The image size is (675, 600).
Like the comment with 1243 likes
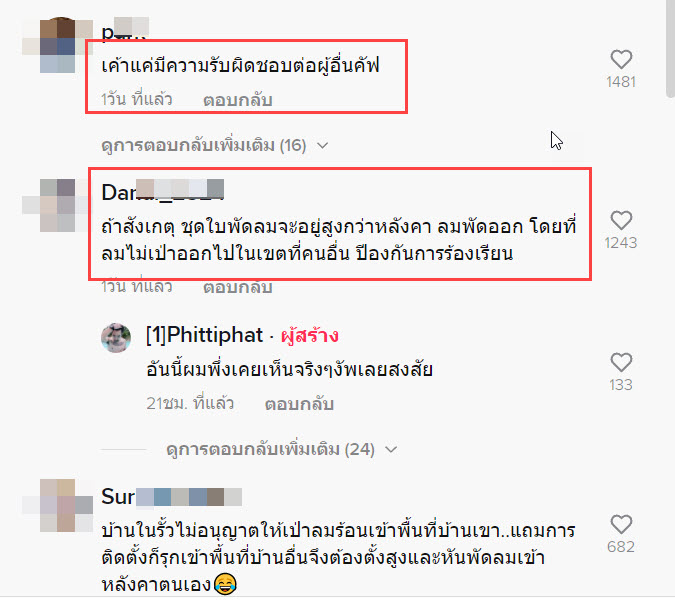[621, 220]
